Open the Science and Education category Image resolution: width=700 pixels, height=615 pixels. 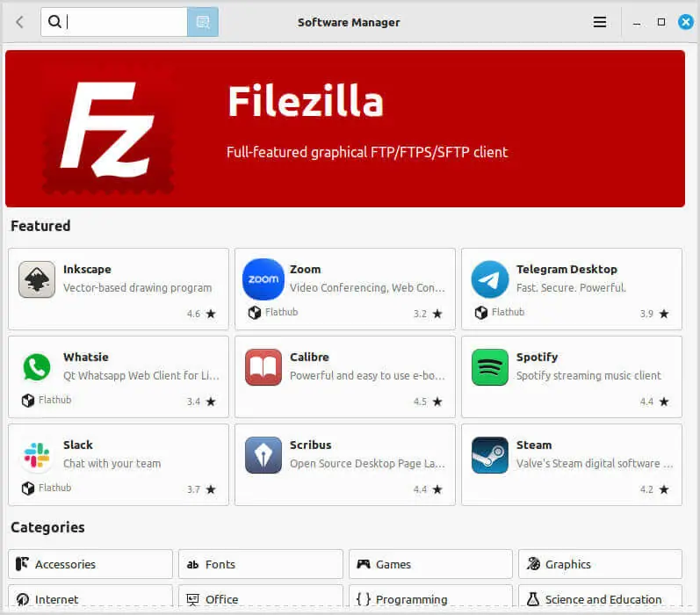click(x=601, y=597)
